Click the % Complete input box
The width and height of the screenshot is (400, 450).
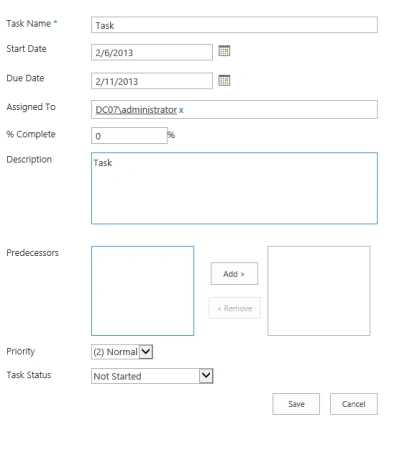(129, 136)
